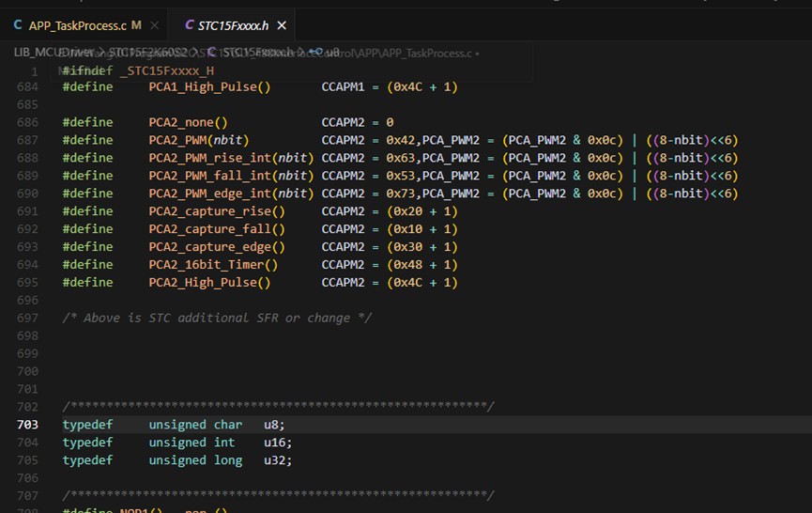The image size is (812, 513).
Task: Open the u8 symbol breadcrumb
Action: pos(332,53)
